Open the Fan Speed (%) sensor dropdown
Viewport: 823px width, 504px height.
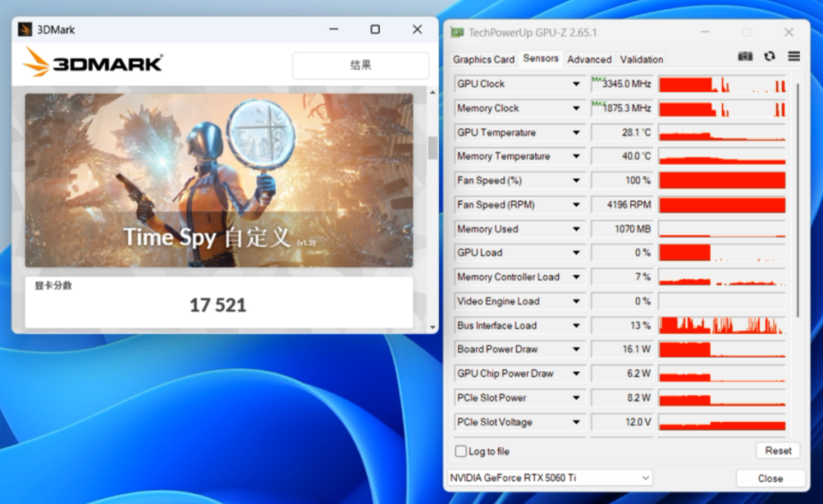tap(576, 181)
